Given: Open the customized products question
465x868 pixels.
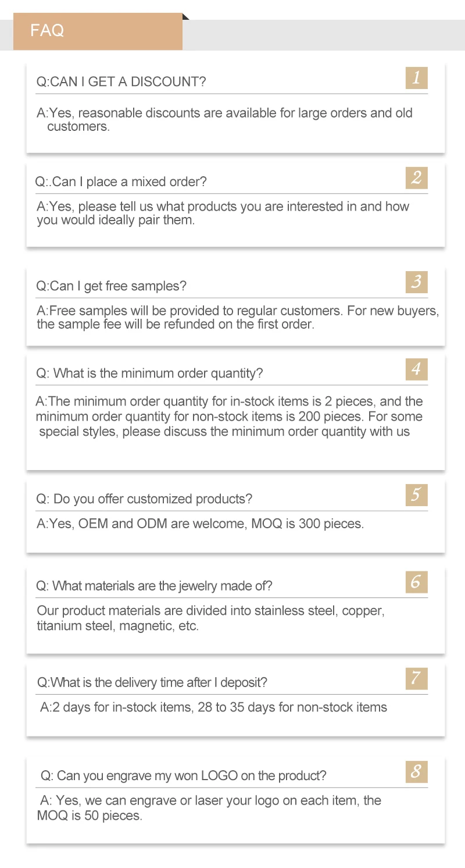Looking at the screenshot, I should pyautogui.click(x=144, y=499).
